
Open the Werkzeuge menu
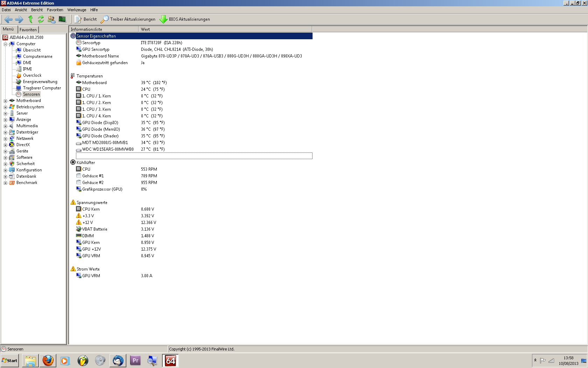[x=77, y=10]
